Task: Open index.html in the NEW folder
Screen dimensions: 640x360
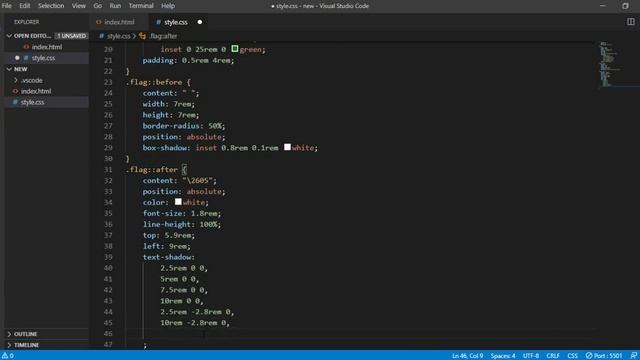Action: [x=36, y=91]
